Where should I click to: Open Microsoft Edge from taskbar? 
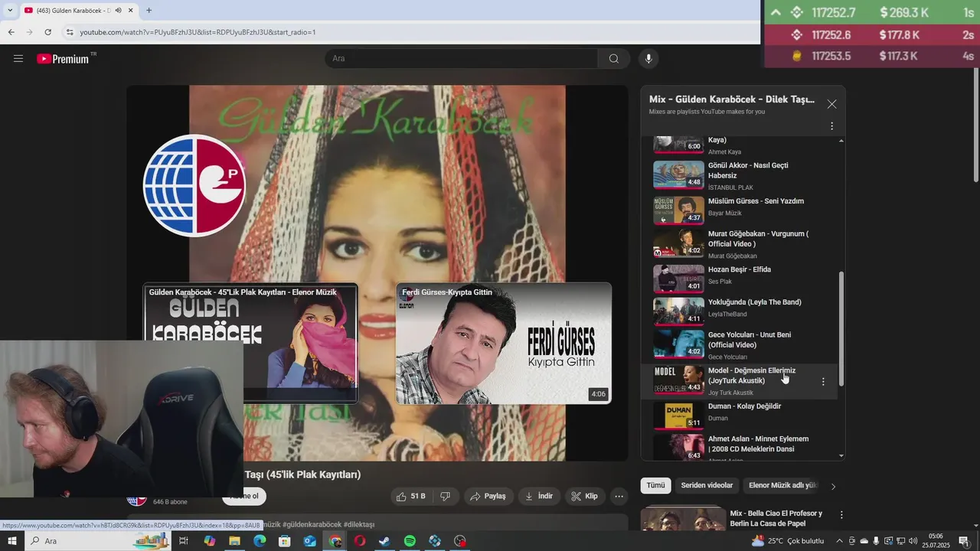point(260,541)
